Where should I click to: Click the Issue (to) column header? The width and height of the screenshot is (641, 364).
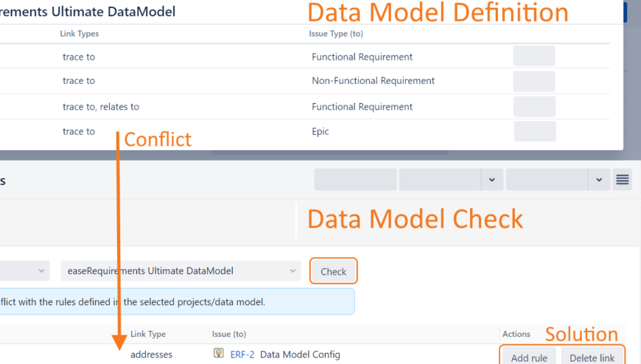coord(229,335)
